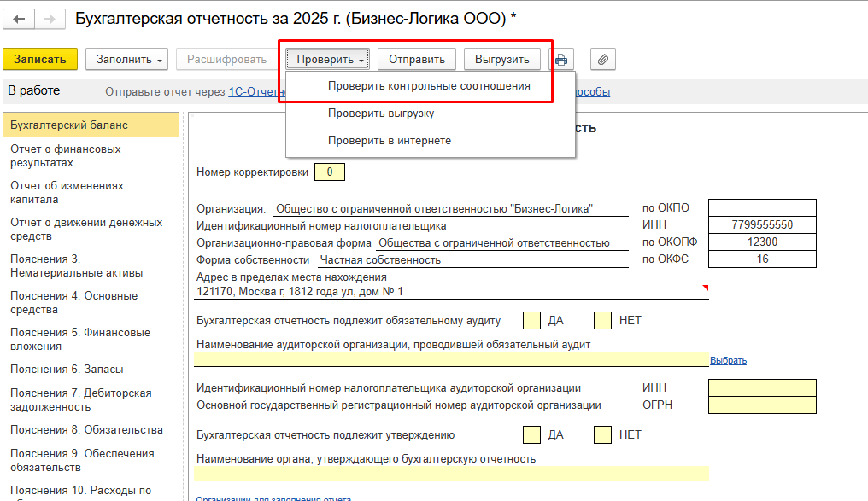Viewport: 868px width, 501px height.
Task: Tick ДА checkbox for mandatory audit
Action: click(531, 321)
